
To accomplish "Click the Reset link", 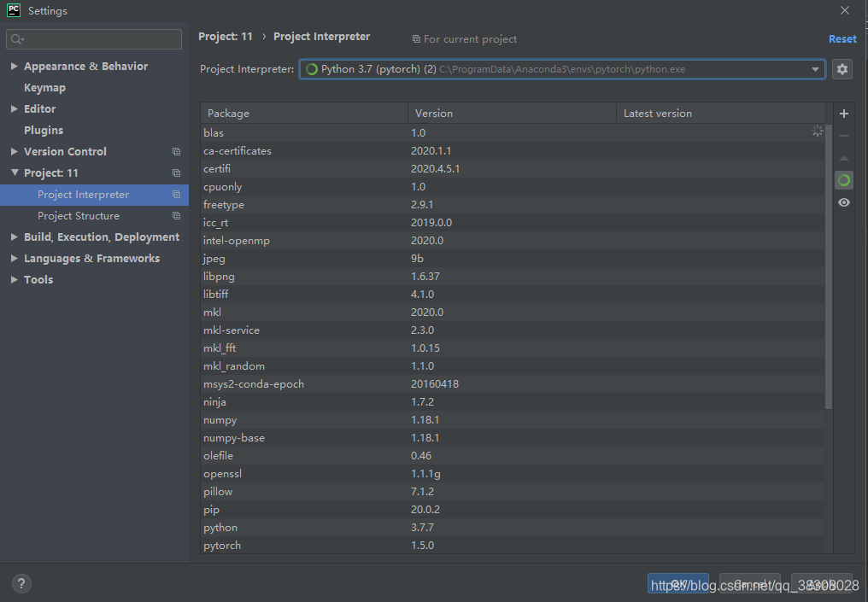I will coord(842,39).
